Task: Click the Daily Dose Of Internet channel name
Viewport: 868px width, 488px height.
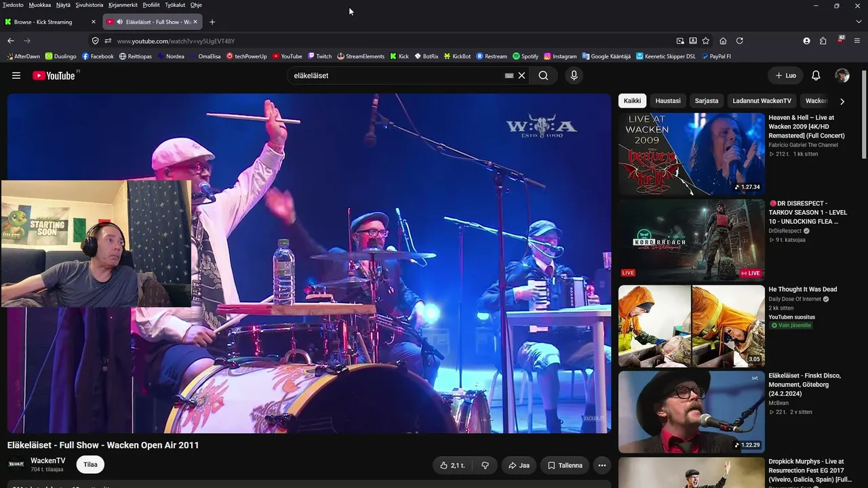Action: tap(795, 299)
